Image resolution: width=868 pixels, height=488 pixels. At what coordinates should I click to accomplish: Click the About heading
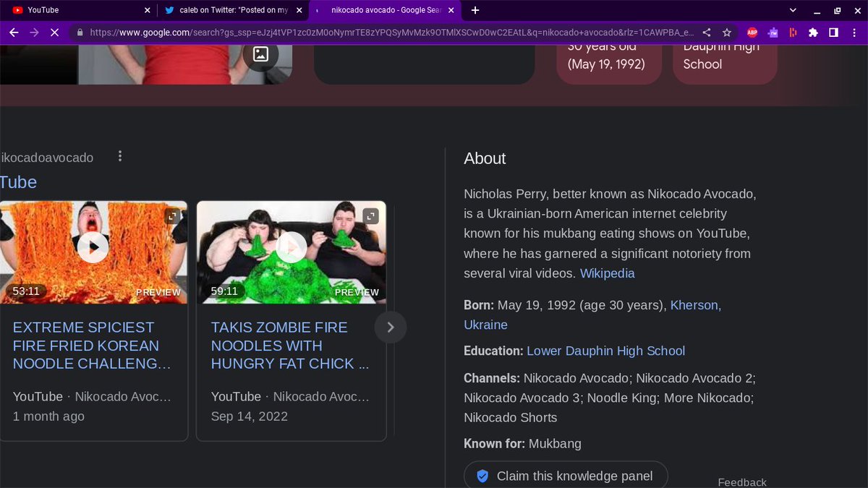(485, 158)
